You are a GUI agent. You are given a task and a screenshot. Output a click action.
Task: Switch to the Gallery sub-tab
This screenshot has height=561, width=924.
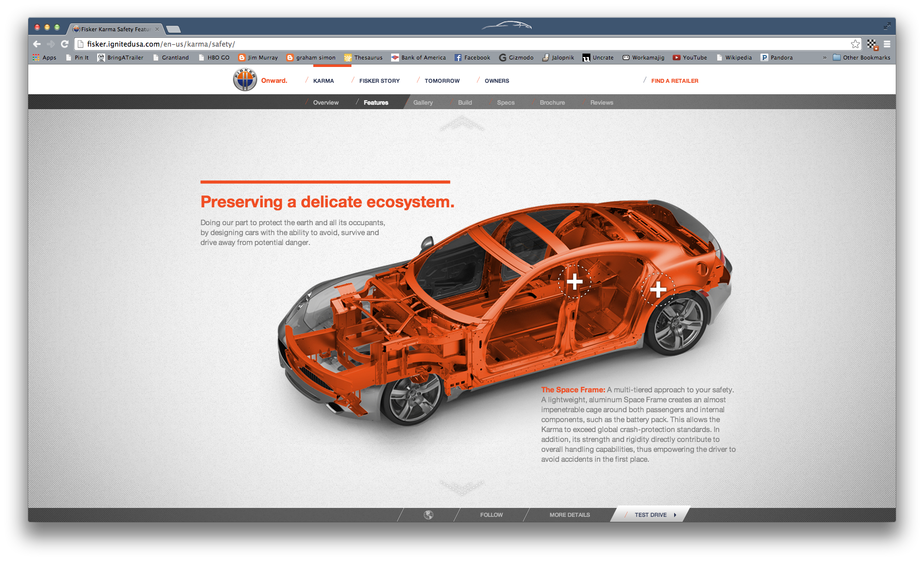tap(423, 103)
